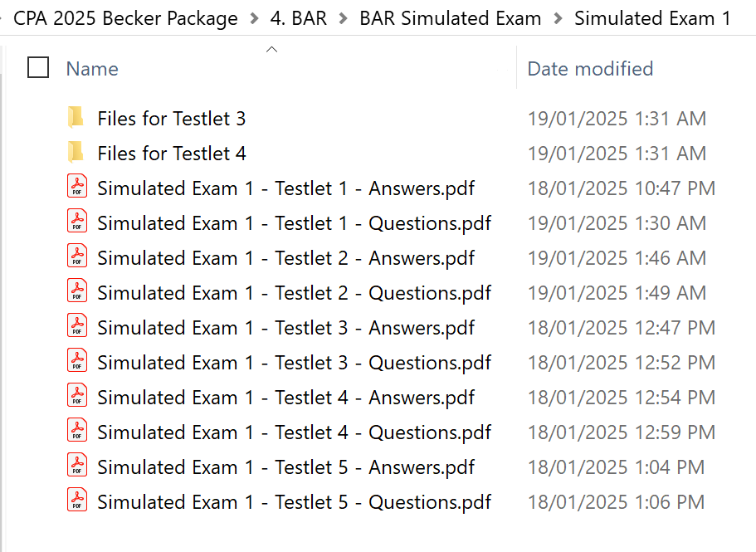The height and width of the screenshot is (552, 756).
Task: Click the Files for Testlet 4 folder icon
Action: coord(76,153)
